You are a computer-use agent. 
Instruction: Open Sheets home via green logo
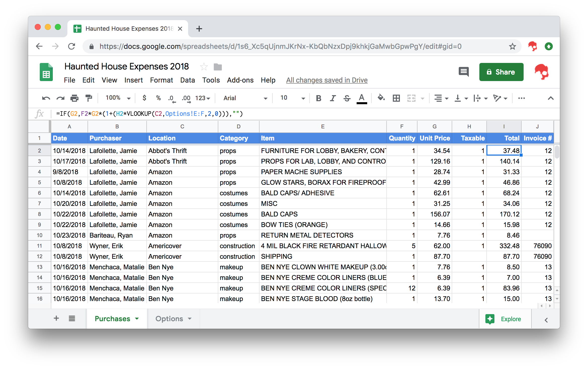(46, 72)
